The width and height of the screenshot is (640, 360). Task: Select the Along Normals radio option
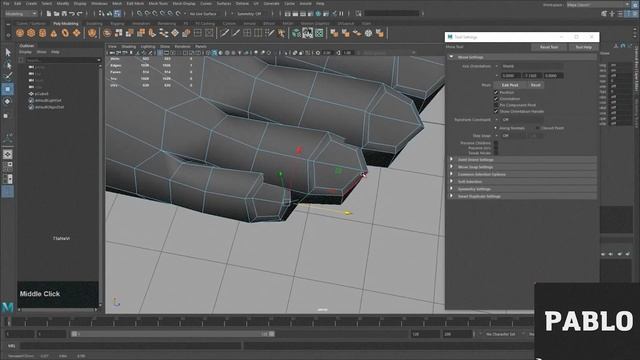[x=496, y=128]
